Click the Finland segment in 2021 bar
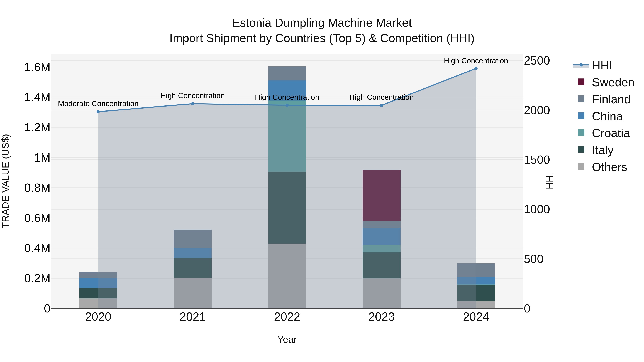The width and height of the screenshot is (644, 362). [x=192, y=239]
